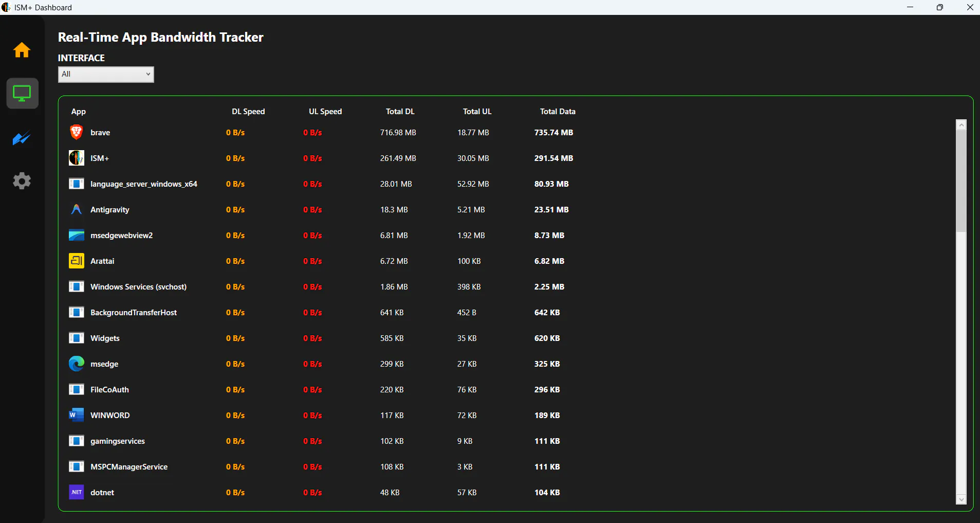
Task: Click Antigravity total data 23.51 MB
Action: [551, 210]
